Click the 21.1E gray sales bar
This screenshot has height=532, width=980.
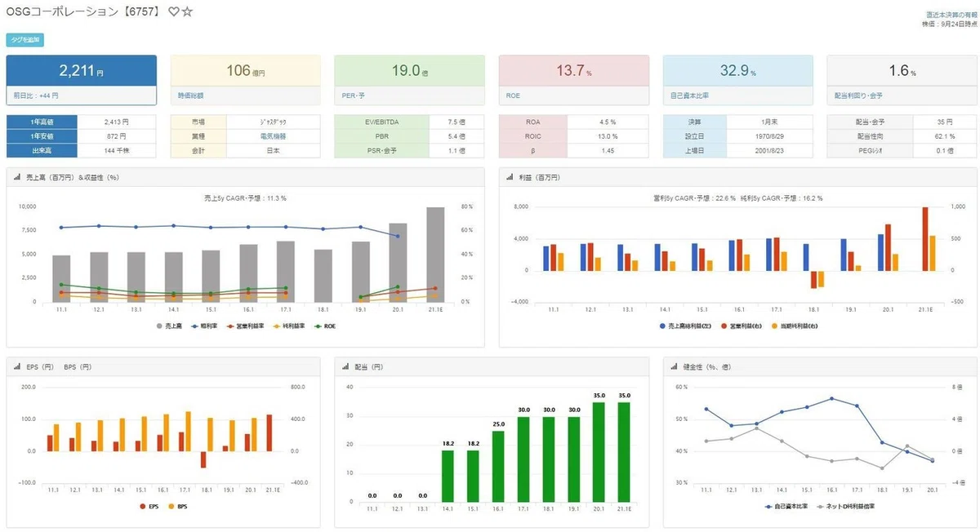[434, 255]
